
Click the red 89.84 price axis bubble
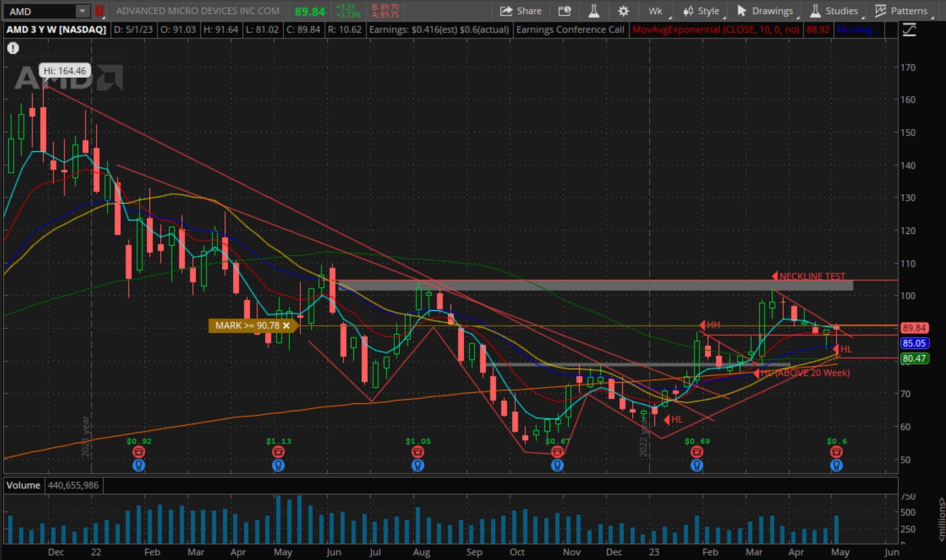coord(914,329)
